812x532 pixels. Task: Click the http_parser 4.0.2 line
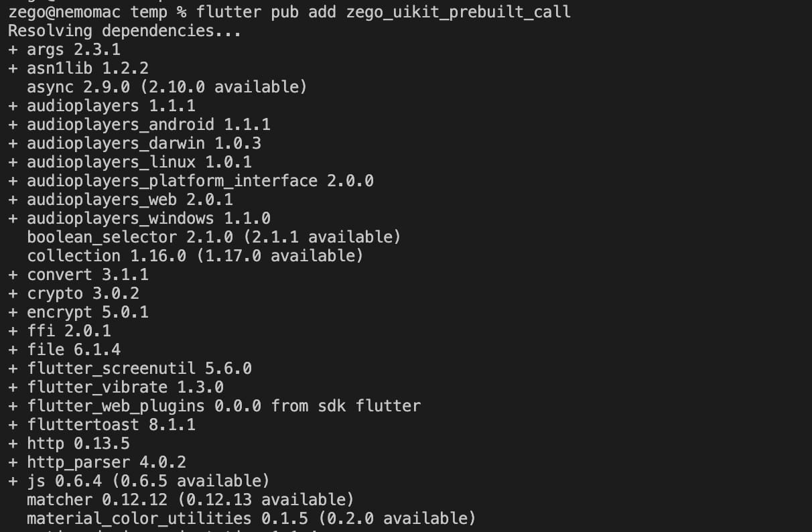[x=97, y=462]
